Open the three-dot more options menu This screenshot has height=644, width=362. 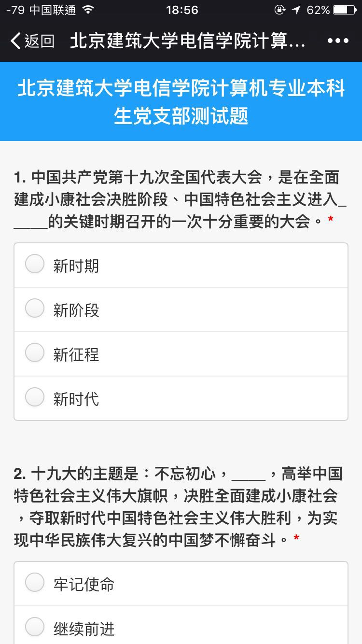(338, 41)
